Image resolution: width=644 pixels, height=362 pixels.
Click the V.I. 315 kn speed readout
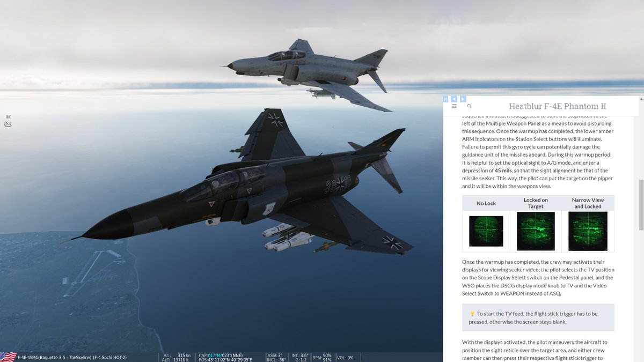[x=177, y=355]
